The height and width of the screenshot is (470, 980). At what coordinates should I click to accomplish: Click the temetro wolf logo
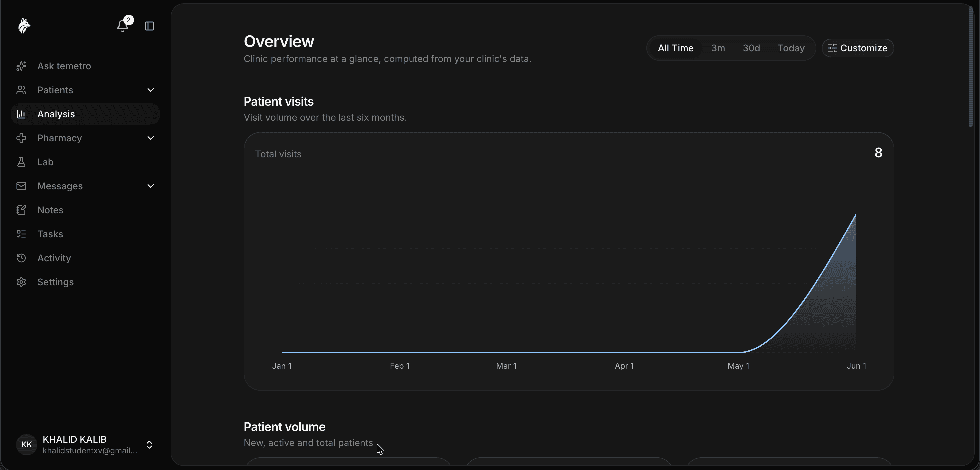pos(24,26)
